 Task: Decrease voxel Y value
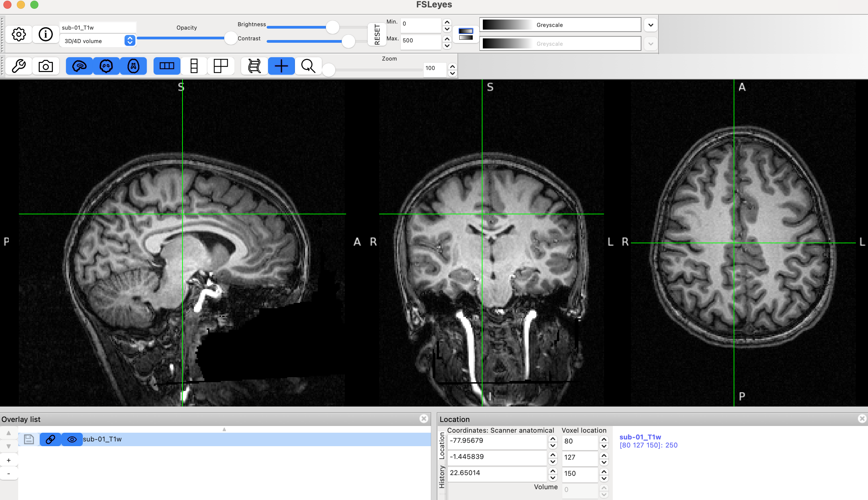pos(604,462)
